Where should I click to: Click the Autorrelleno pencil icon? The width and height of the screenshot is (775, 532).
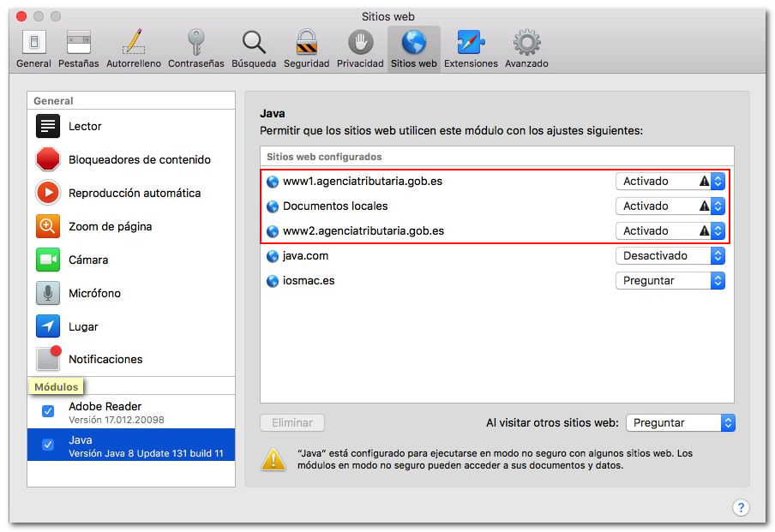tap(133, 43)
